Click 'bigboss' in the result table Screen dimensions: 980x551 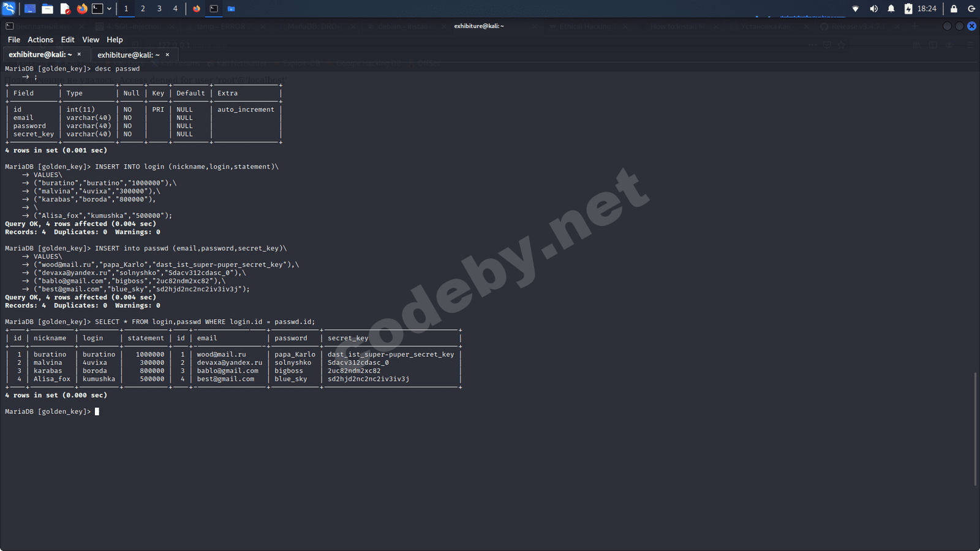(x=288, y=371)
